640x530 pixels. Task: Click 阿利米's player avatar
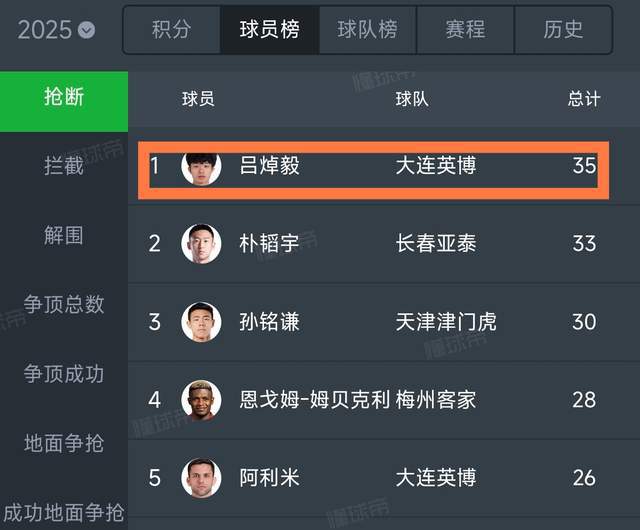pyautogui.click(x=201, y=478)
